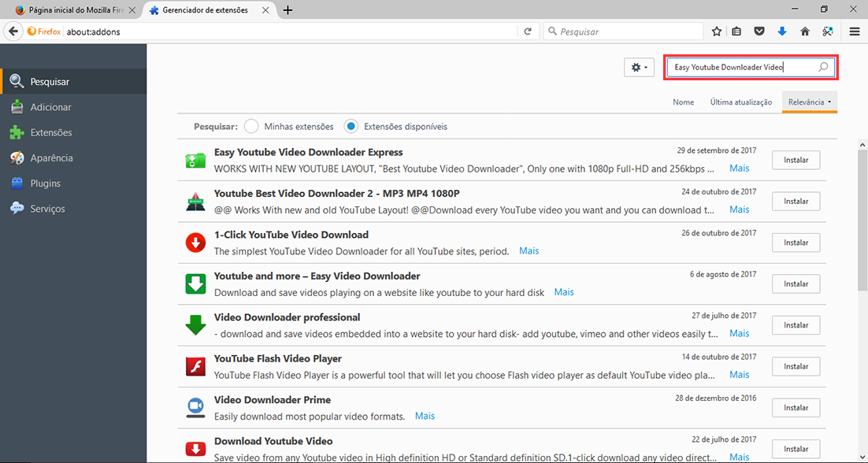The width and height of the screenshot is (868, 463).
Task: Click the Pesquisar browser search box
Action: coord(623,32)
